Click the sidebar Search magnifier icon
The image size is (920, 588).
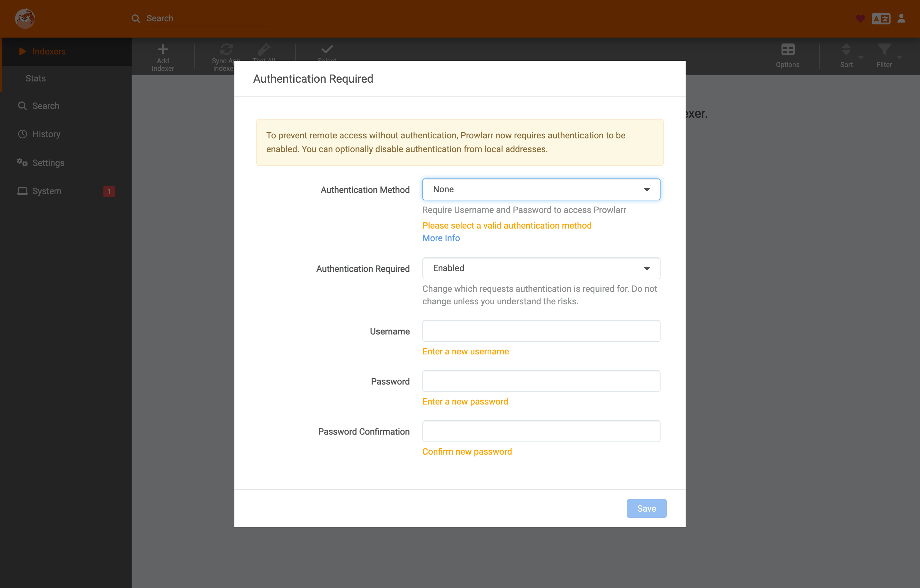[23, 106]
